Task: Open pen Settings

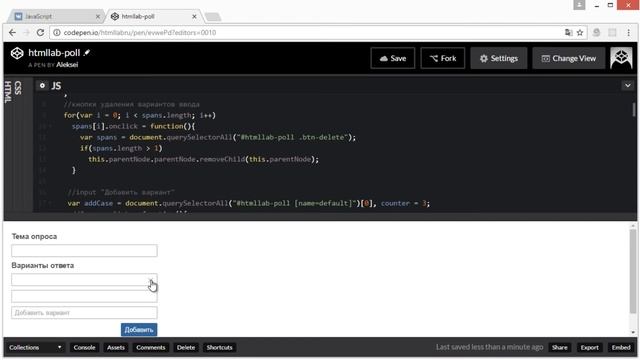Action: pyautogui.click(x=499, y=58)
